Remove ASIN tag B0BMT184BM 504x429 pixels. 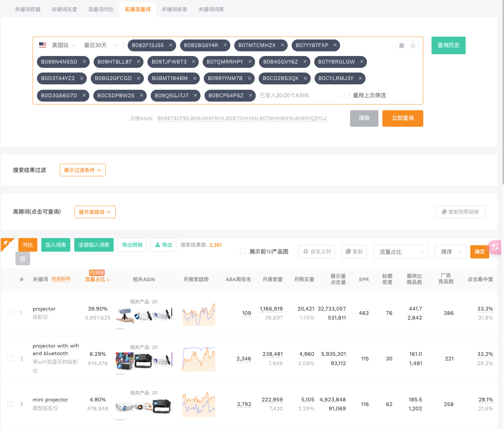[x=194, y=78]
